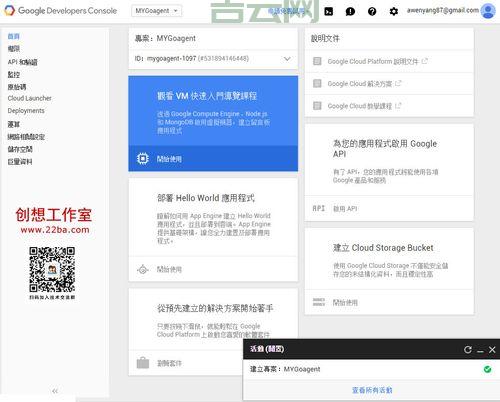Open Google Cloud 解決方案 link
Screen dimensions: 500x402
[360, 84]
